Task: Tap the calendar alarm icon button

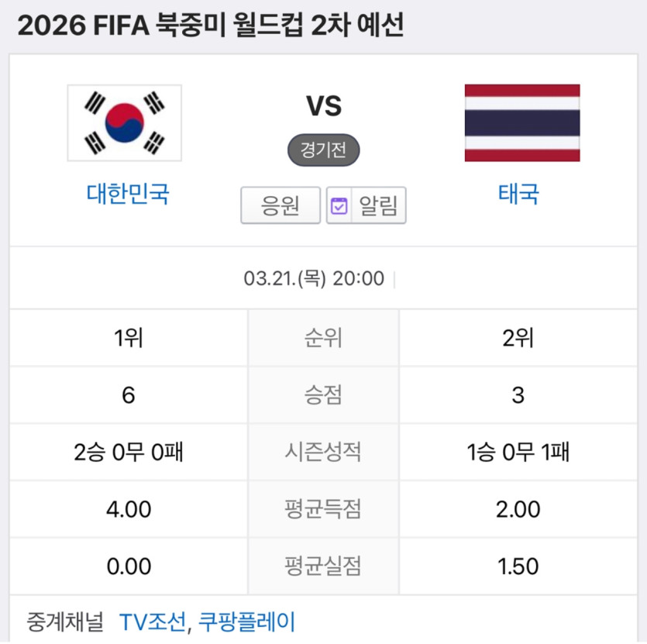Action: (x=339, y=206)
